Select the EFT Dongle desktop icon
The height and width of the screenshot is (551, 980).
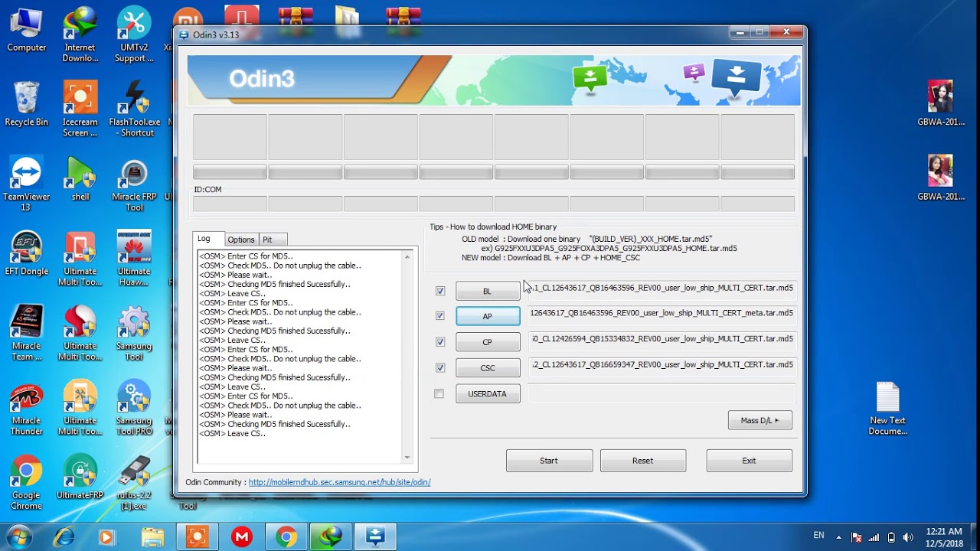coord(26,253)
